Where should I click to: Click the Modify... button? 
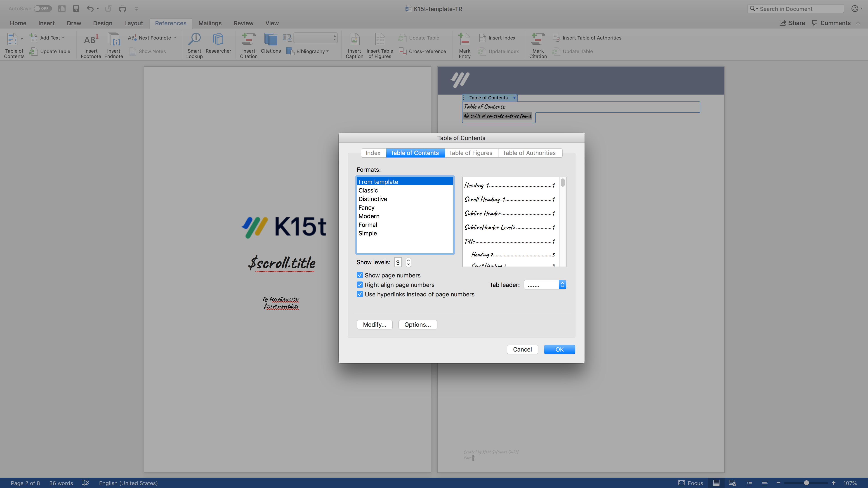(374, 324)
